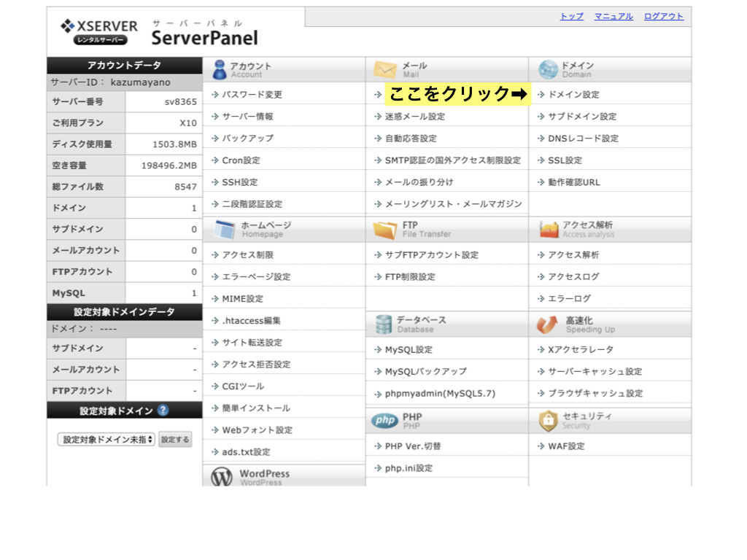Click the Homepage section window icon
The width and height of the screenshot is (747, 560).
(x=225, y=229)
